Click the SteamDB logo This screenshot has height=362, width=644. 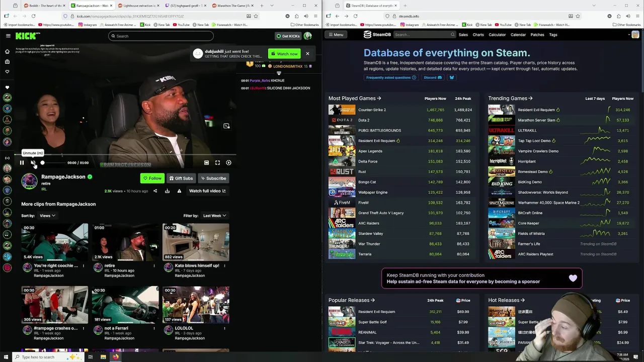tap(377, 35)
